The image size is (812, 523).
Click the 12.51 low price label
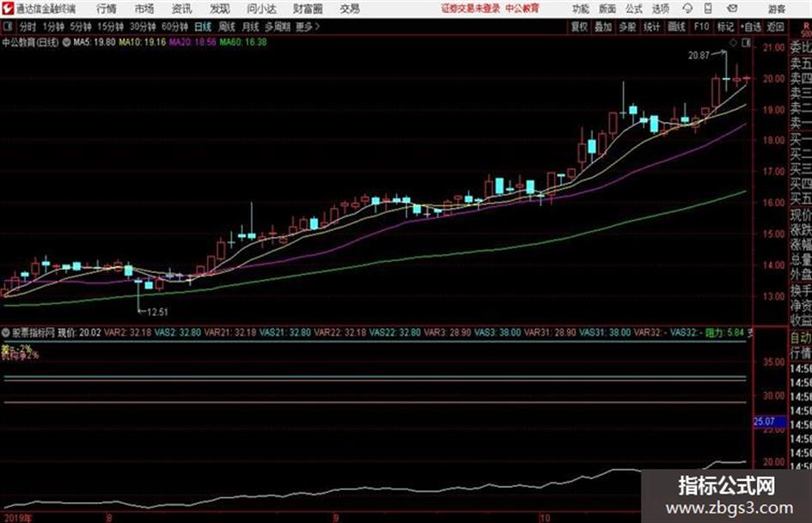click(x=157, y=312)
